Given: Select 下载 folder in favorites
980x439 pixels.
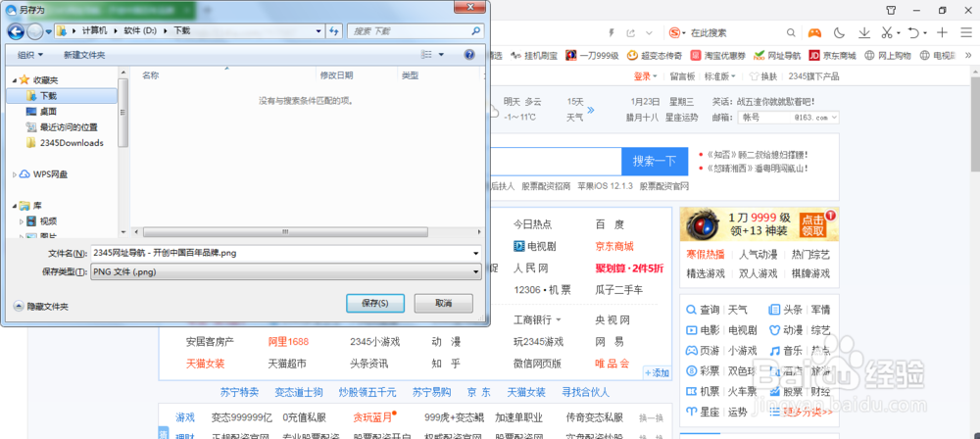Looking at the screenshot, I should tap(61, 96).
